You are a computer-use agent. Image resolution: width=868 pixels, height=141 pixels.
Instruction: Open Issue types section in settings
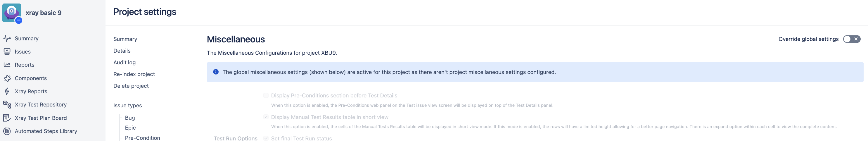(x=127, y=106)
